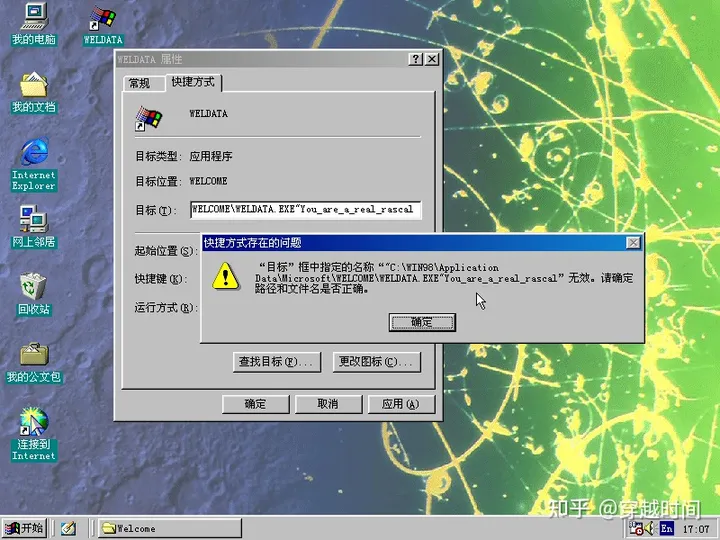This screenshot has width=720, height=540.
Task: Click the 17:07 clock in system tray
Action: [x=695, y=529]
